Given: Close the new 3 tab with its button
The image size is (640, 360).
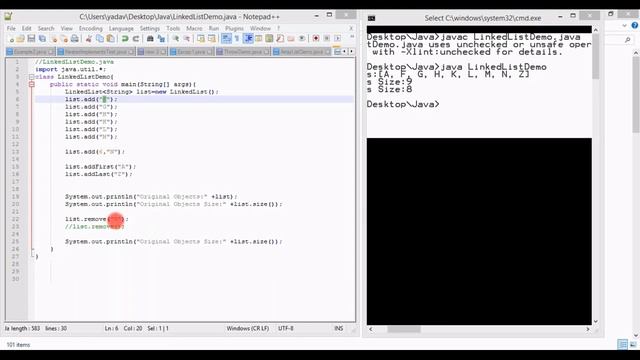Looking at the screenshot, I should point(163,52).
